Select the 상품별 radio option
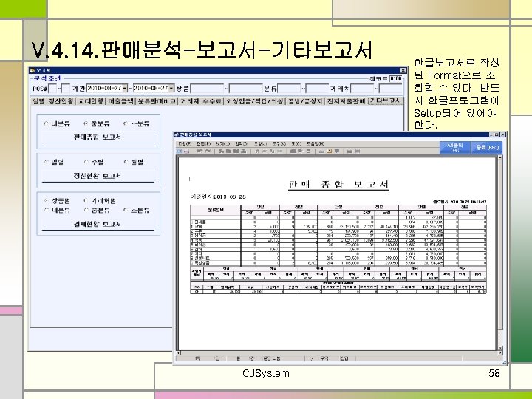The width and height of the screenshot is (532, 399). coord(46,201)
